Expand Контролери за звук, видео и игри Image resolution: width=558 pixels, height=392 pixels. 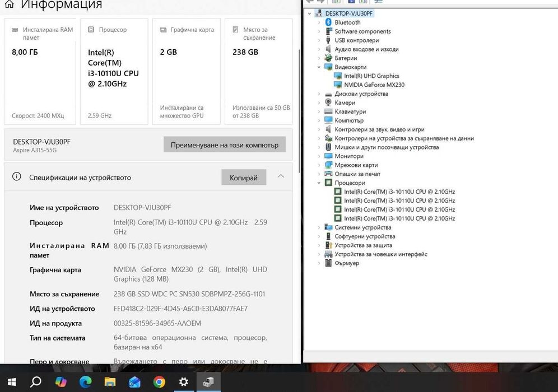point(319,129)
